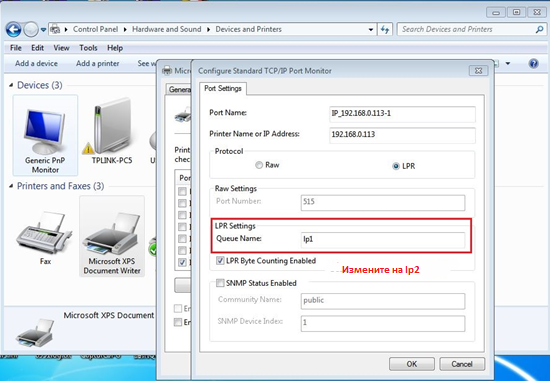
Task: Open the recent pages dropdown arrow
Action: pyautogui.click(x=43, y=30)
